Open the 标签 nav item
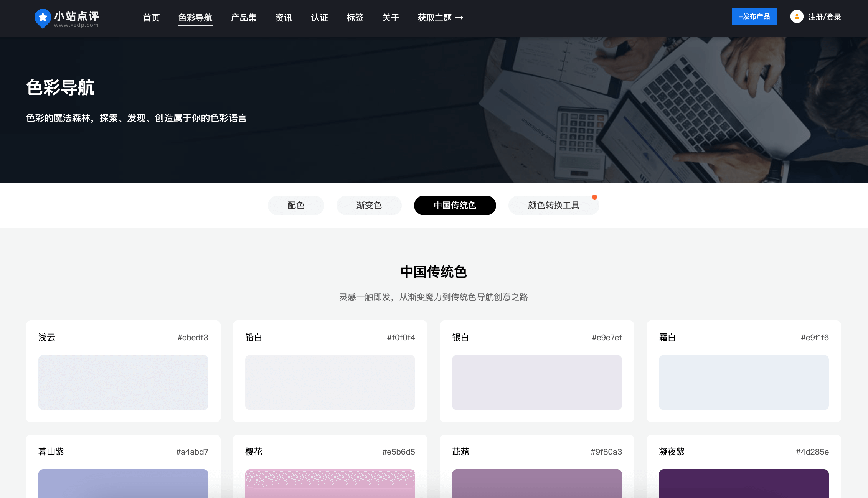 (355, 18)
